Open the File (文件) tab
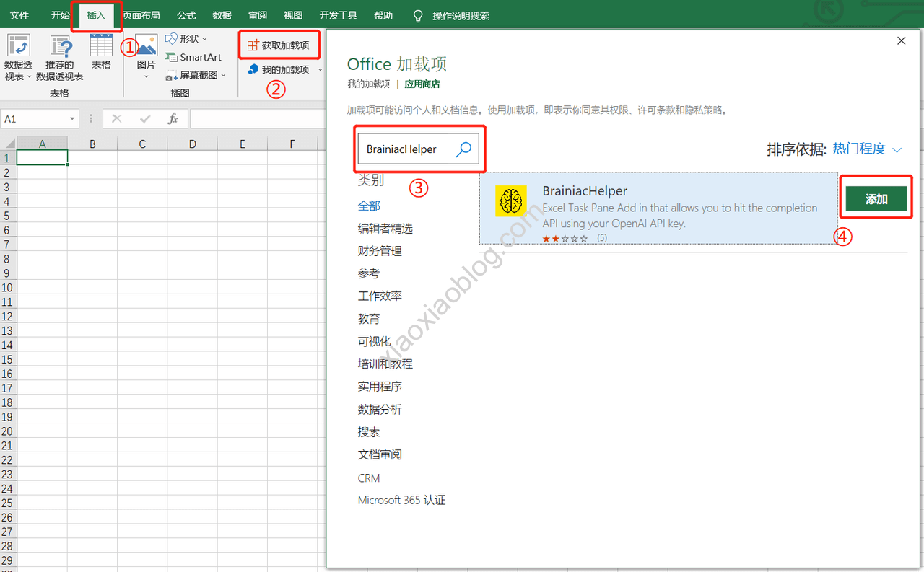This screenshot has height=572, width=924. (x=19, y=15)
